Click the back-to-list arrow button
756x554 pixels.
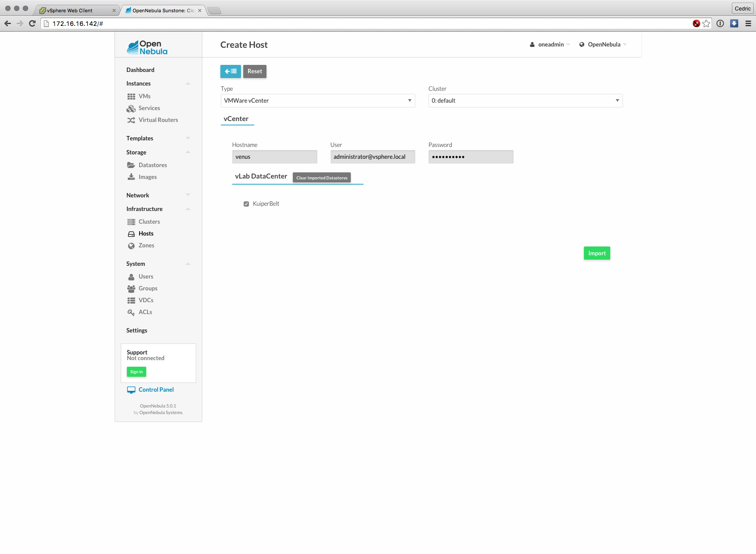tap(230, 71)
